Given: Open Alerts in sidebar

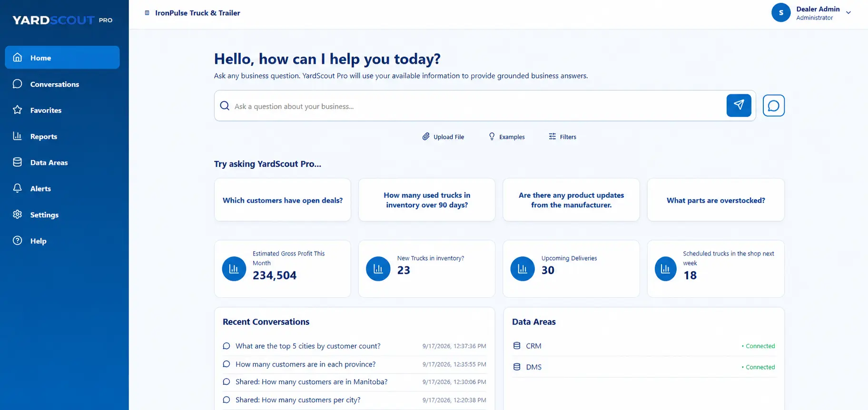Looking at the screenshot, I should point(62,188).
